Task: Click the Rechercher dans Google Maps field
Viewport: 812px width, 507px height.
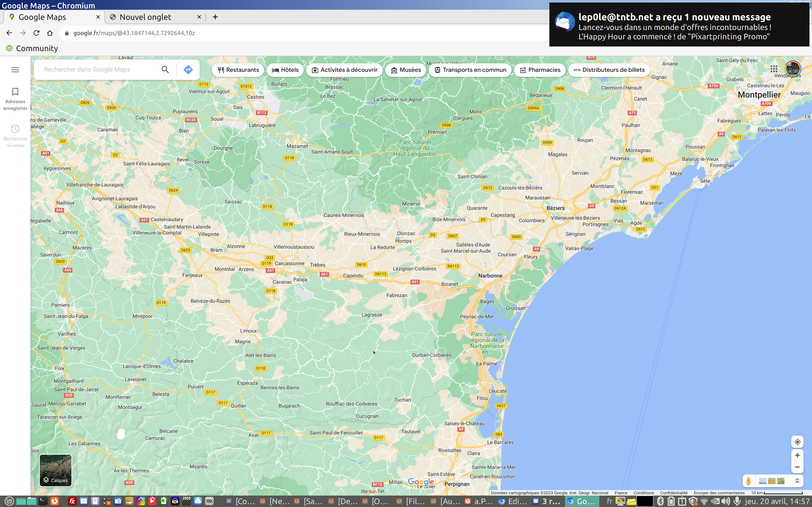Action: tap(97, 70)
